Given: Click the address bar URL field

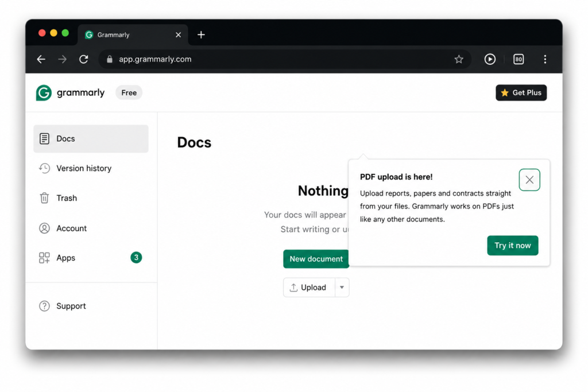Looking at the screenshot, I should (x=285, y=59).
